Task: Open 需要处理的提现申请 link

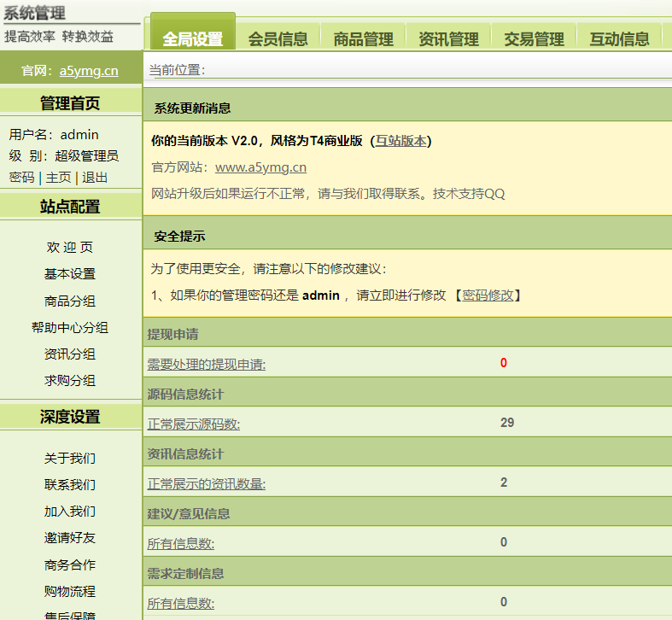Action: [206, 365]
